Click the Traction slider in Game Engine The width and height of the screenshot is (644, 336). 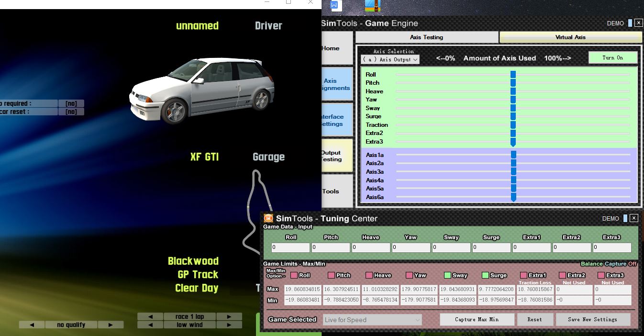(x=513, y=125)
